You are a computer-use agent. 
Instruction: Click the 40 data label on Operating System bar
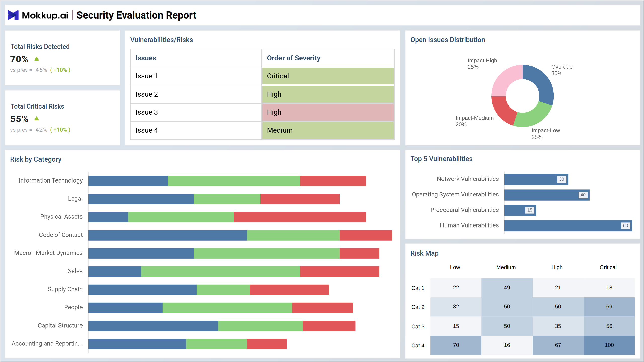tap(583, 195)
